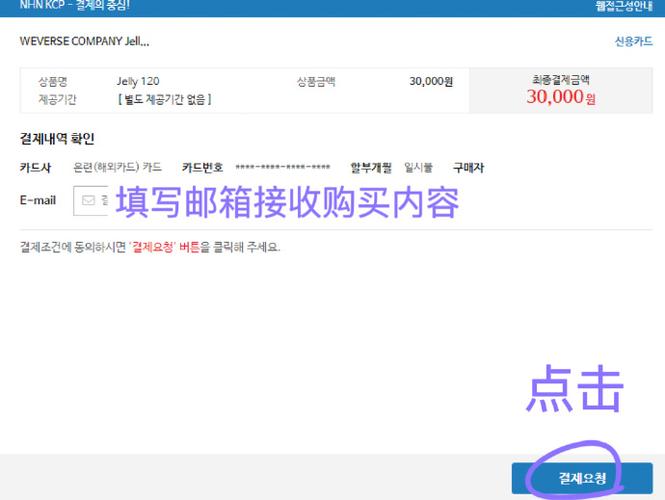Click the 구매자 label

468,168
